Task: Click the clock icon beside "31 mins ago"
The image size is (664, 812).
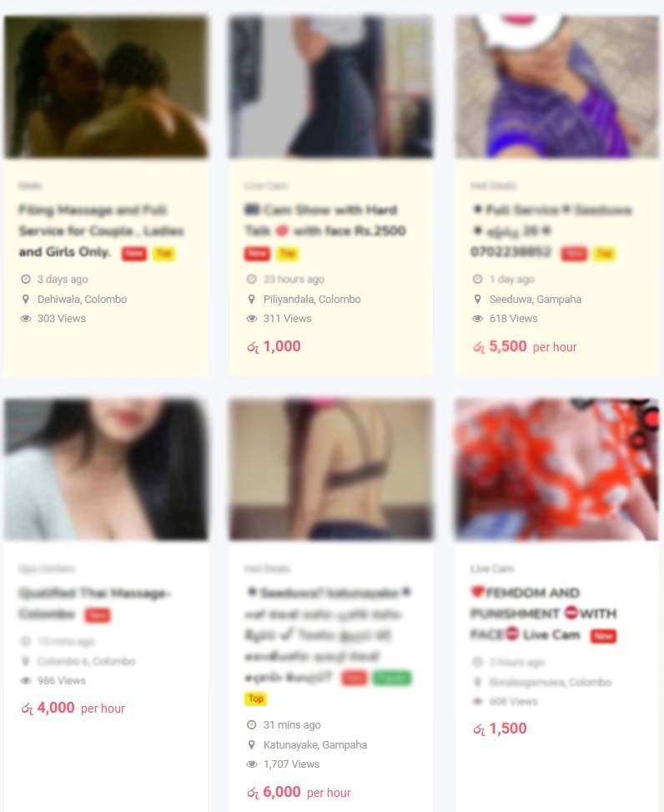Action: 252,724
